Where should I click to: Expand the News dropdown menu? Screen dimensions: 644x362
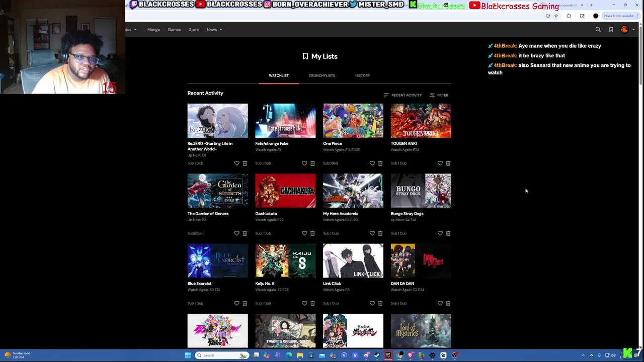point(214,30)
